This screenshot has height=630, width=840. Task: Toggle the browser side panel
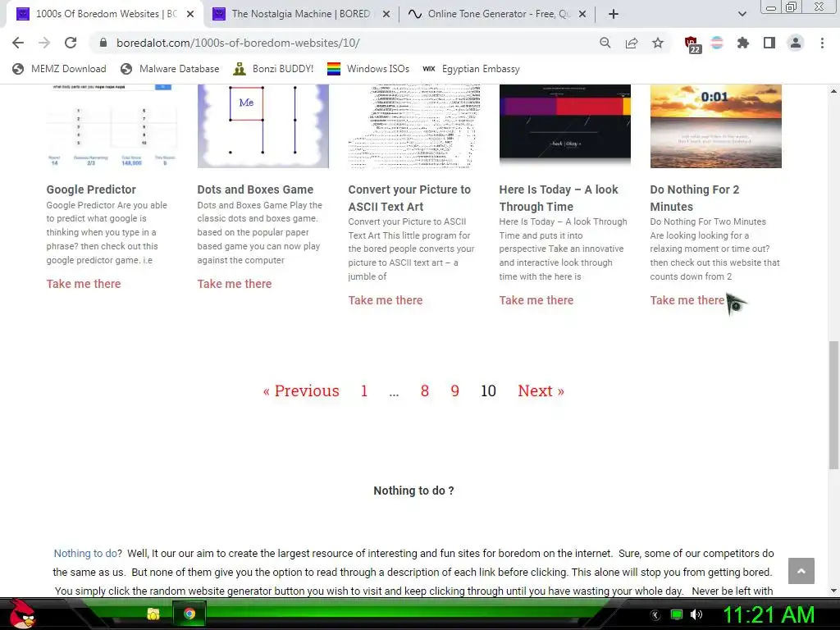pos(769,43)
